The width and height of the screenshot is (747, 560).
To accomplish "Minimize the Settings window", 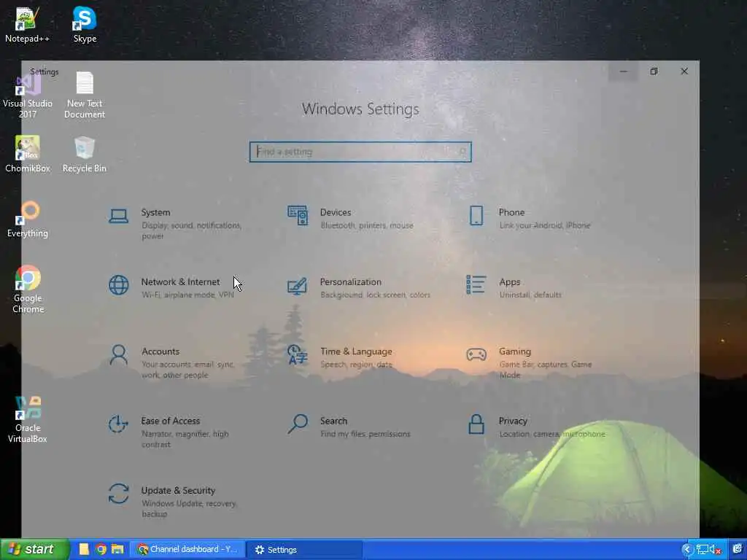I will (623, 71).
